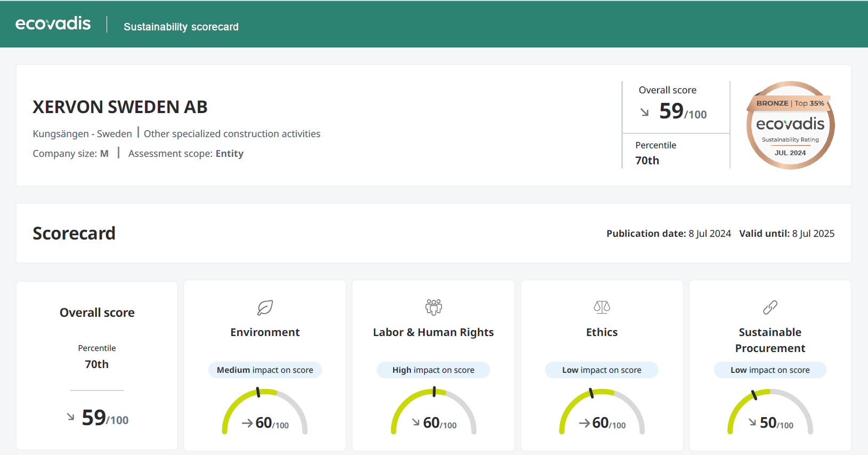This screenshot has height=455, width=868.
Task: Click the Ethics score gauge arc
Action: (602, 411)
